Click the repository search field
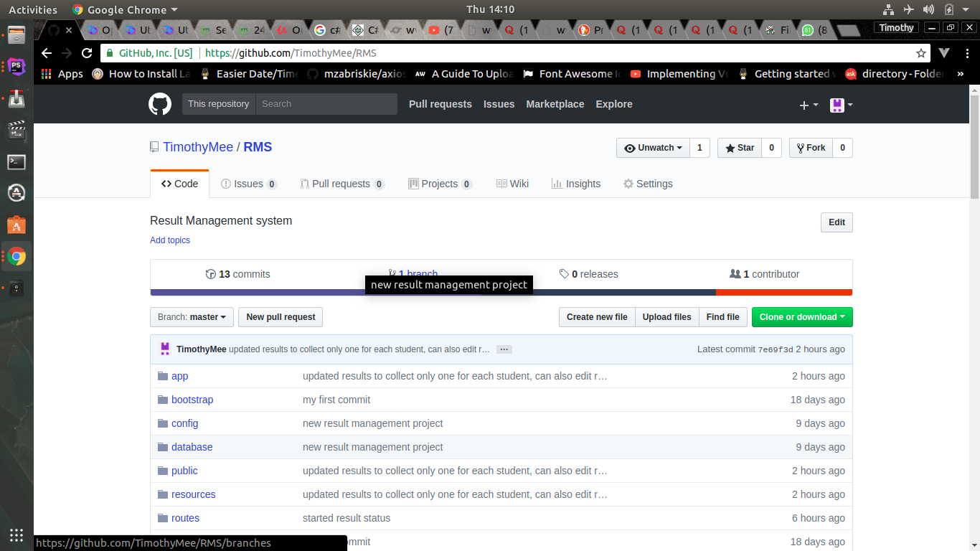Screen dimensions: 980x551 pos(326,104)
